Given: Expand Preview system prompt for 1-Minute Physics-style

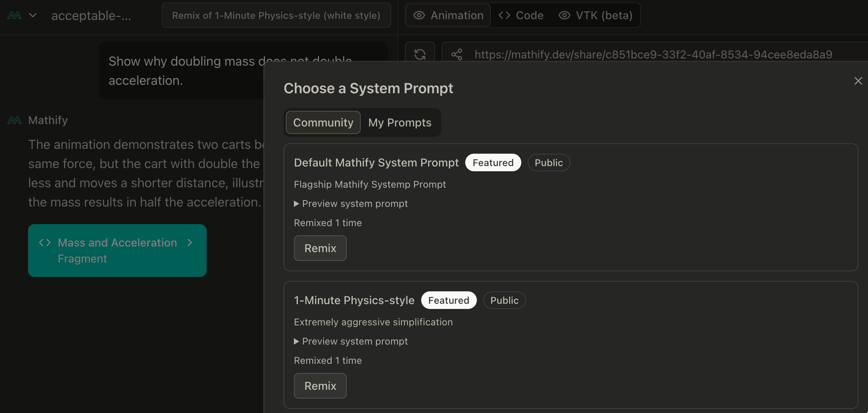Looking at the screenshot, I should coord(351,341).
